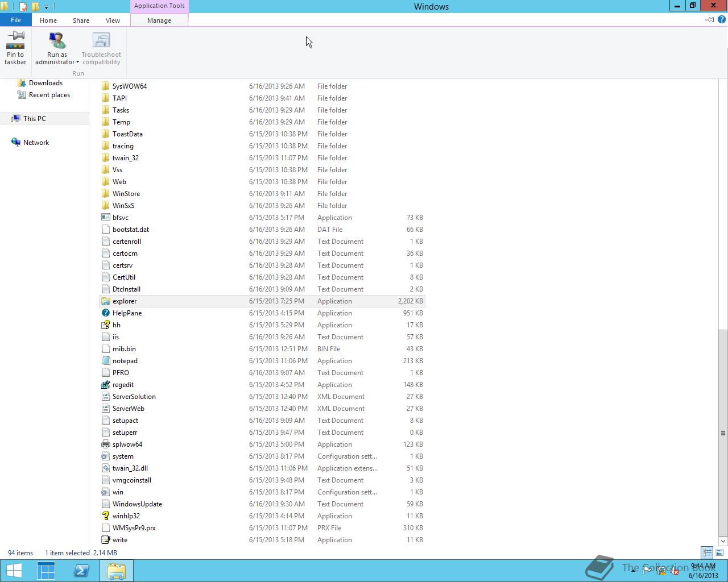Show hidden tray icons arrow

(633, 570)
